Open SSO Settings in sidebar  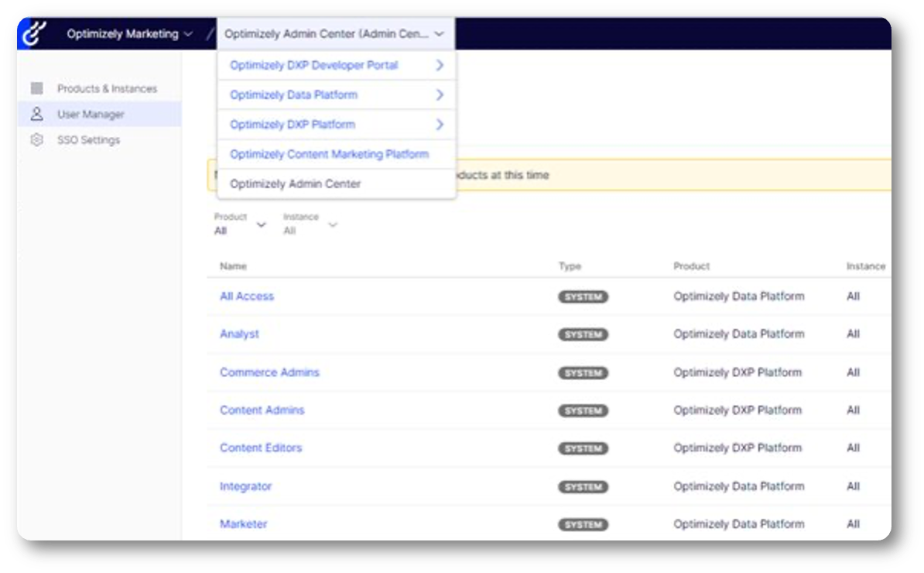(x=100, y=139)
